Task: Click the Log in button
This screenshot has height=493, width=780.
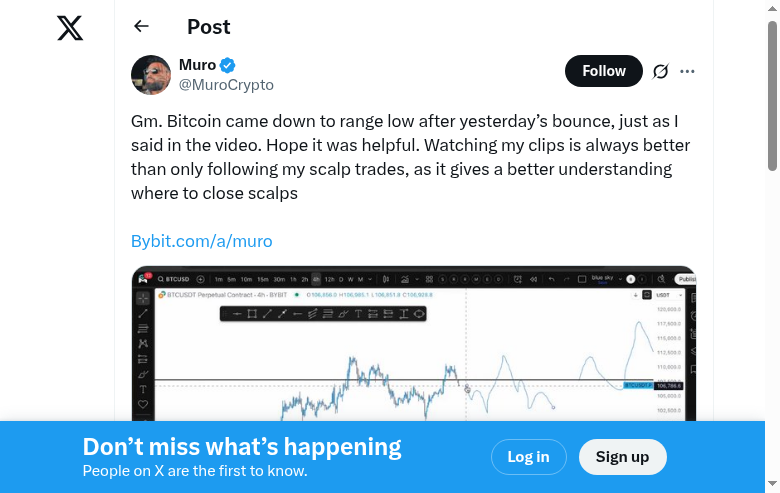Action: point(528,457)
